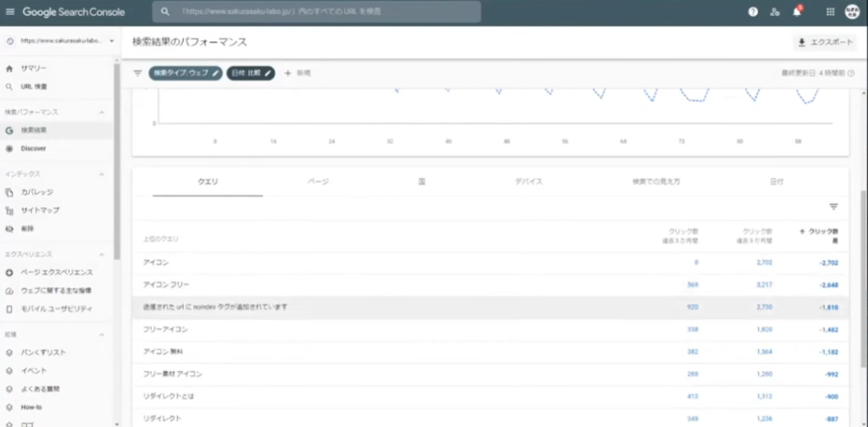Click help icon next to 最終更新日
This screenshot has width=868, height=427.
(x=851, y=73)
